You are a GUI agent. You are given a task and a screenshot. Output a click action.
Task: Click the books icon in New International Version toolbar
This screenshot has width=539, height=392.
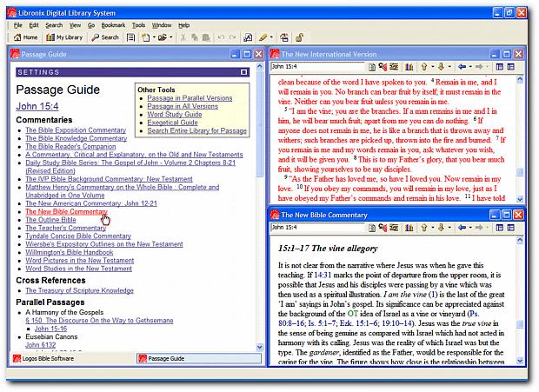(409, 67)
